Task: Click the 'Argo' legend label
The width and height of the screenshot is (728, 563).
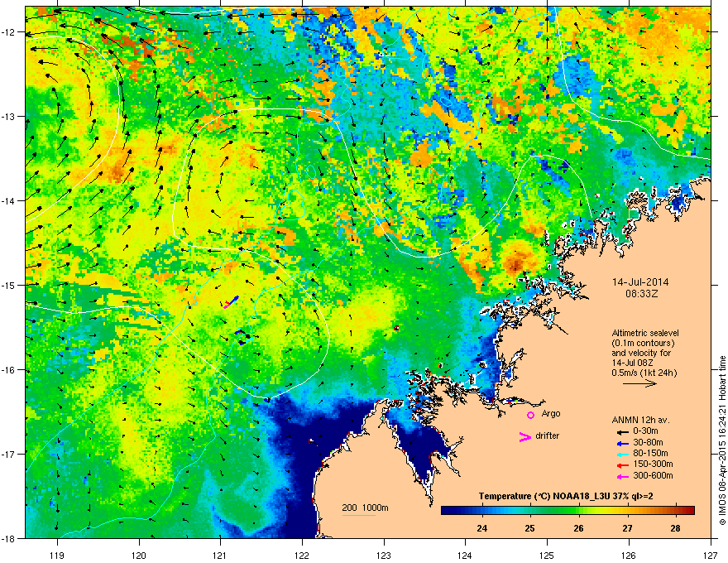Action: tap(551, 413)
